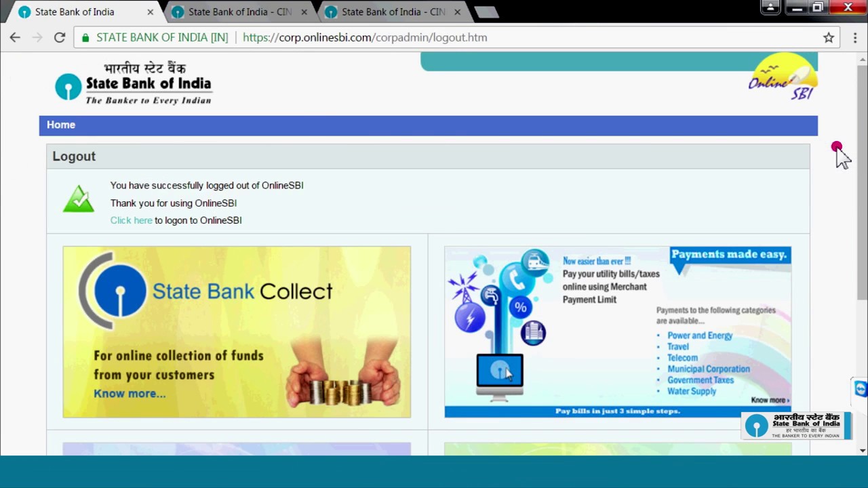Viewport: 868px width, 488px height.
Task: Click the computer monitor graphic in payments banner
Action: point(500,376)
